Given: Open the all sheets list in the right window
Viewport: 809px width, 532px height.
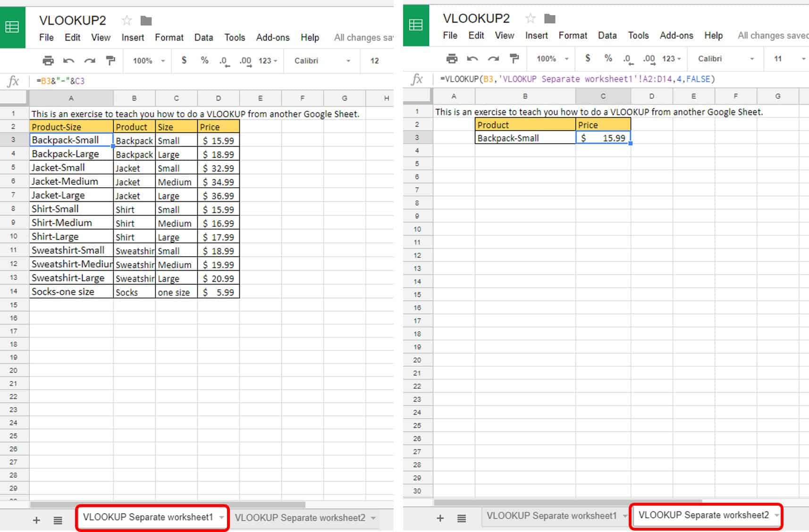Looking at the screenshot, I should tap(462, 518).
